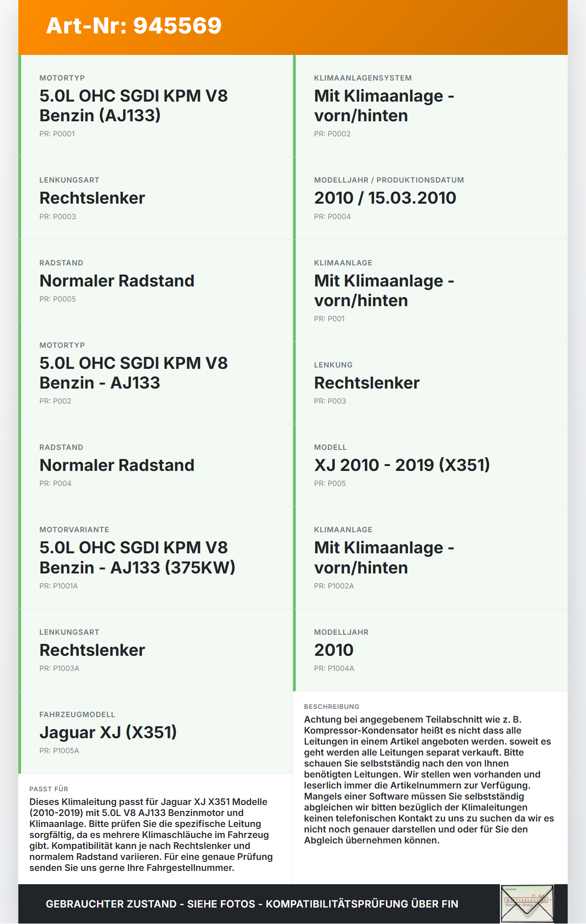
Task: Select the Motortyp card with PR: P0001
Action: [x=156, y=106]
